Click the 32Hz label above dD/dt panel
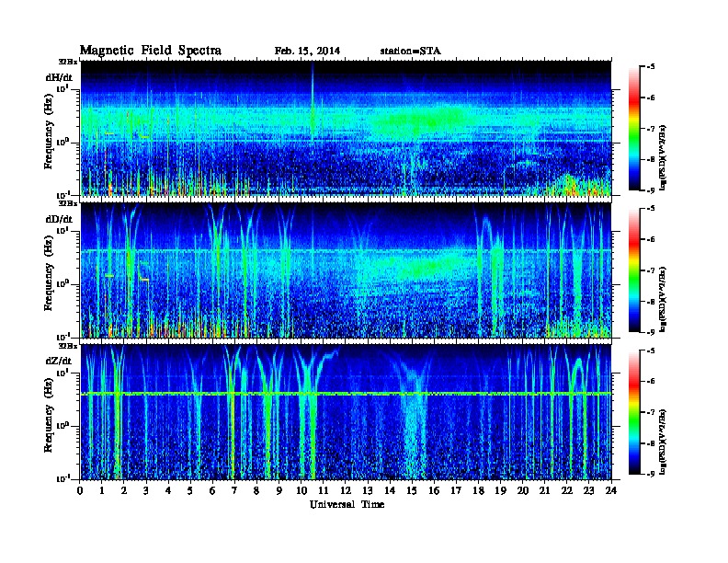The image size is (728, 563). (68, 203)
